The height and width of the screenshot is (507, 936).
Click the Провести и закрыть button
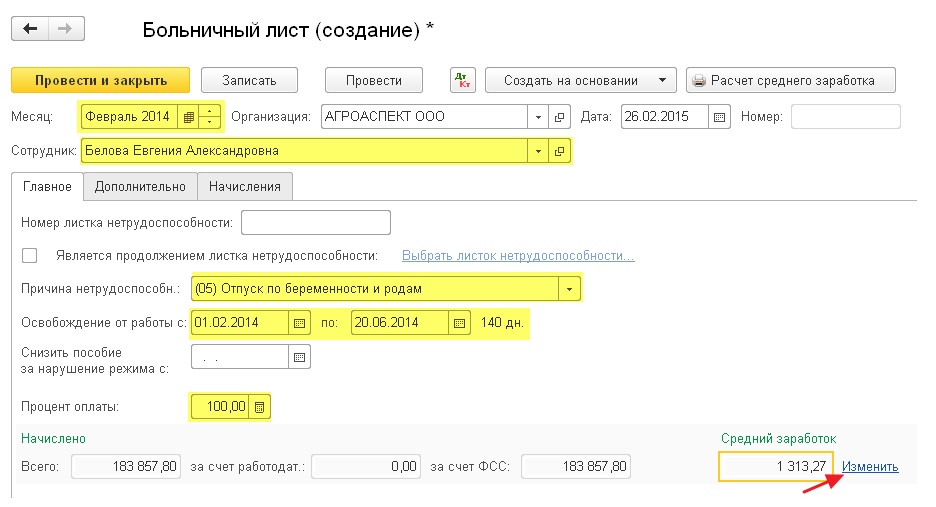point(100,80)
